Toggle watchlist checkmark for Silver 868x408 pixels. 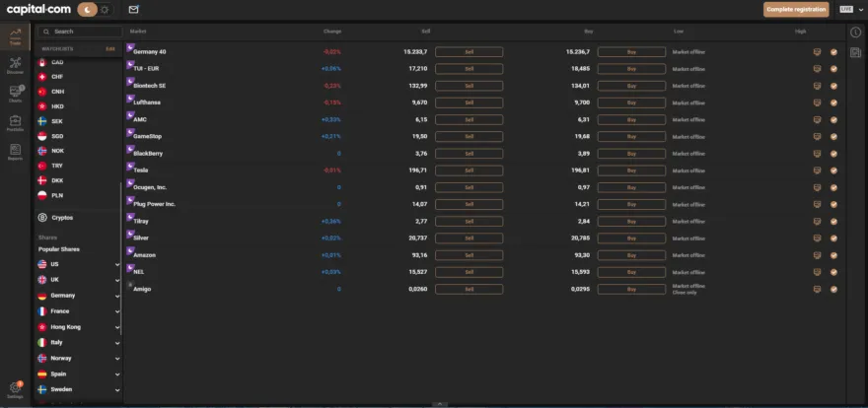(x=833, y=238)
